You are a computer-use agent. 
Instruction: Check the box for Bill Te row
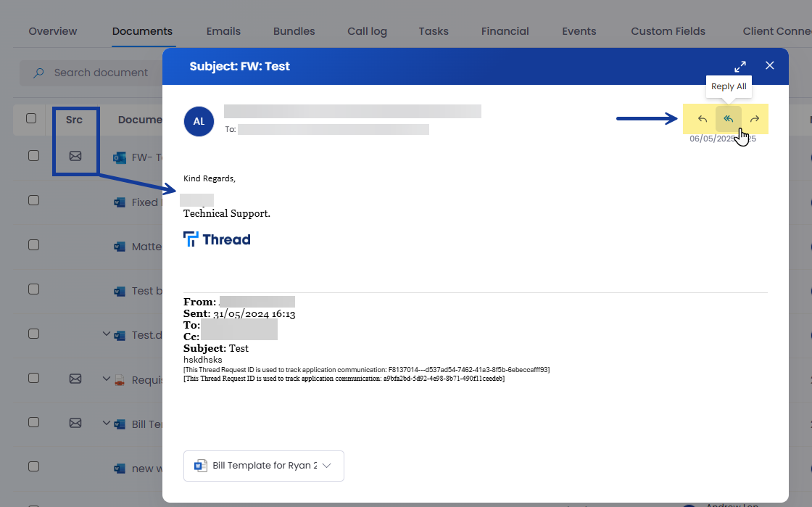click(33, 423)
